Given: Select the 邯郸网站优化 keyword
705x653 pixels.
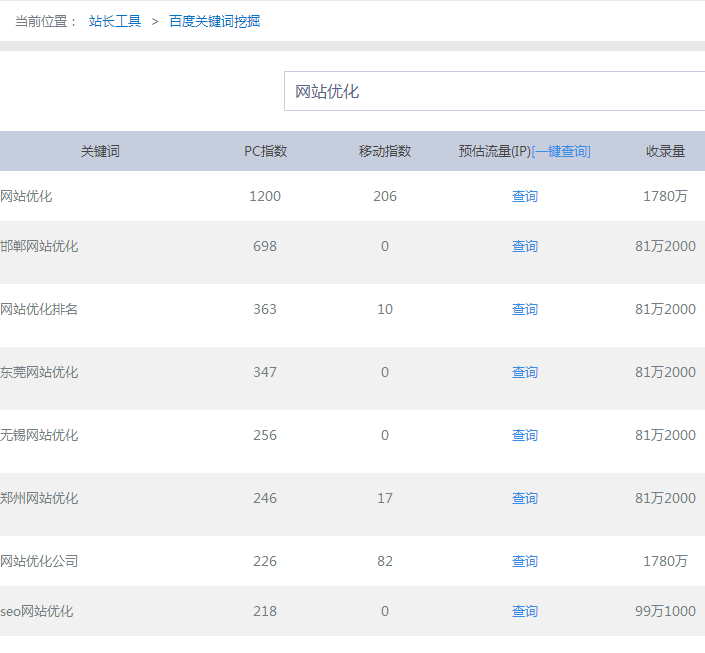Looking at the screenshot, I should click(39, 247).
